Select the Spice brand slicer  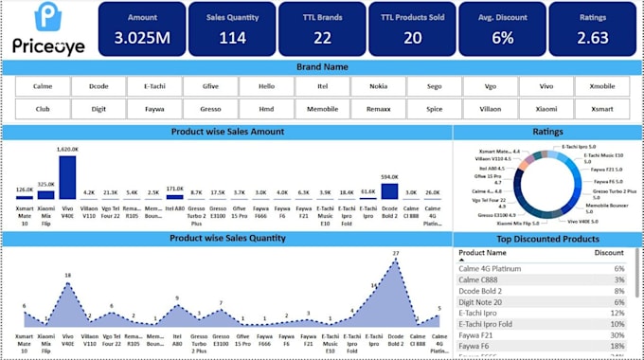434,109
